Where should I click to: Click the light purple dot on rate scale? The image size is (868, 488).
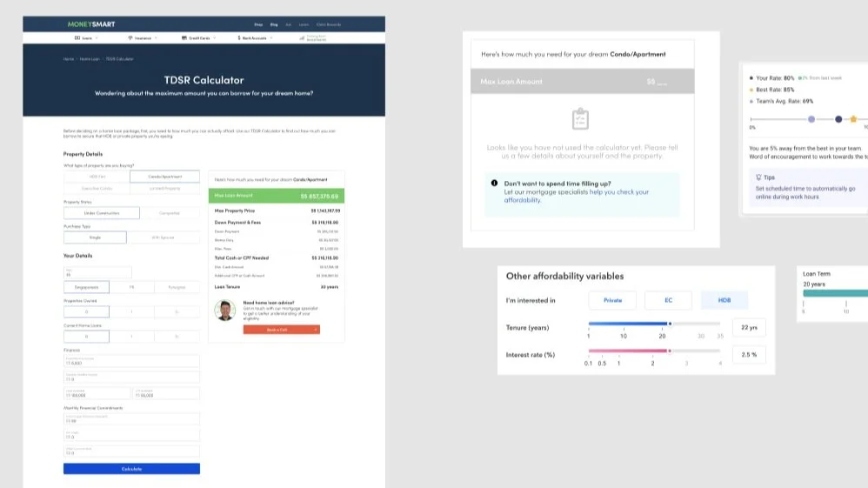[811, 119]
